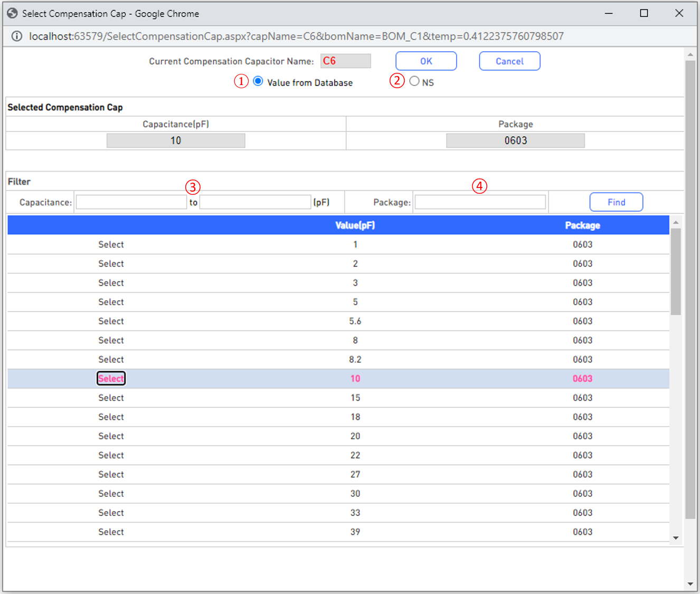
Task: Focus the Package filter input box
Action: pyautogui.click(x=480, y=202)
